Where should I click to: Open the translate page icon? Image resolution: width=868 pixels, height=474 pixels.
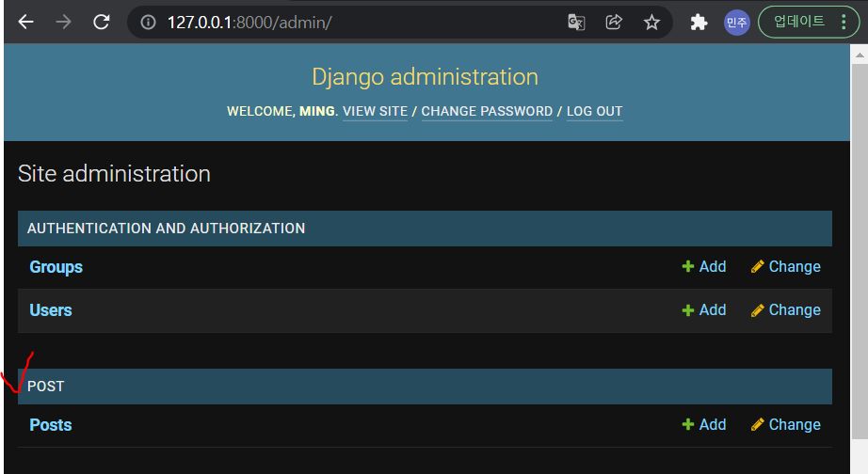tap(576, 23)
